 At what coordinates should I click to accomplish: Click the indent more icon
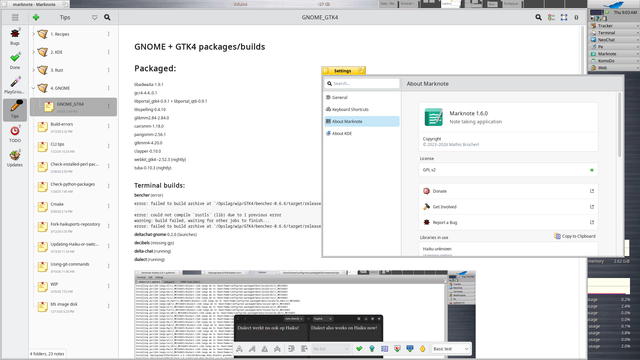coord(291,349)
